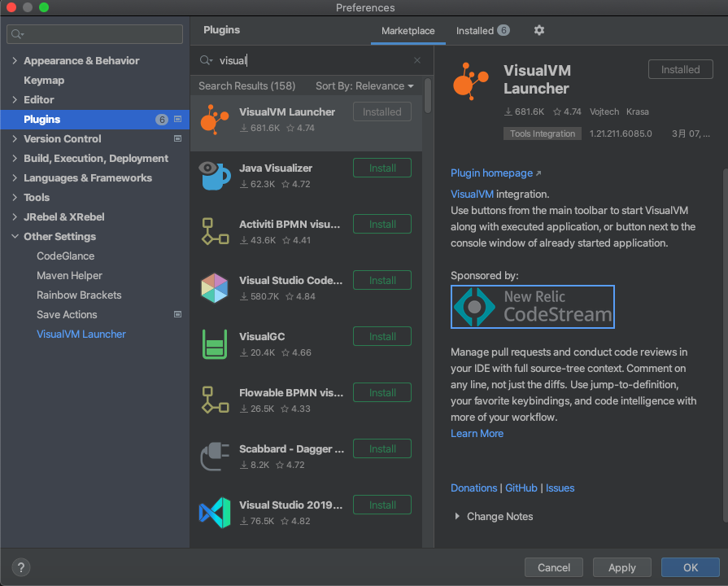Click project-level icon beside Save Actions
Image resolution: width=728 pixels, height=586 pixels.
point(177,315)
